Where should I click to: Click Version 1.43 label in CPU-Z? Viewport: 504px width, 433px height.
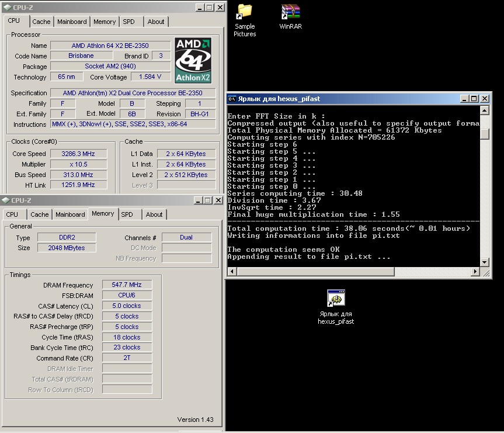coord(195,420)
